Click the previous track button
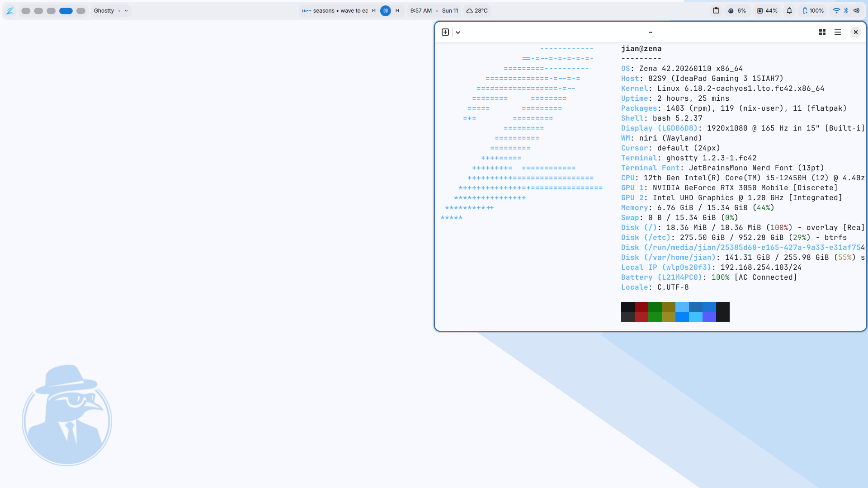Image resolution: width=868 pixels, height=488 pixels. pyautogui.click(x=373, y=10)
